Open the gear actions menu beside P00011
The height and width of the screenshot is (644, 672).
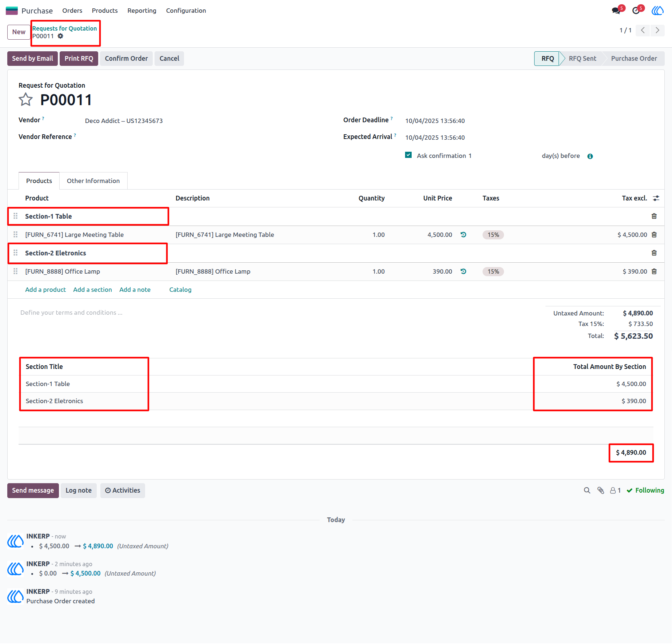click(60, 36)
